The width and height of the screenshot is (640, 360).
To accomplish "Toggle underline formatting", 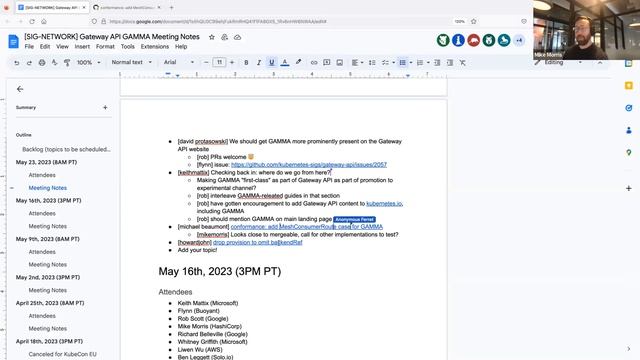I will [x=271, y=63].
